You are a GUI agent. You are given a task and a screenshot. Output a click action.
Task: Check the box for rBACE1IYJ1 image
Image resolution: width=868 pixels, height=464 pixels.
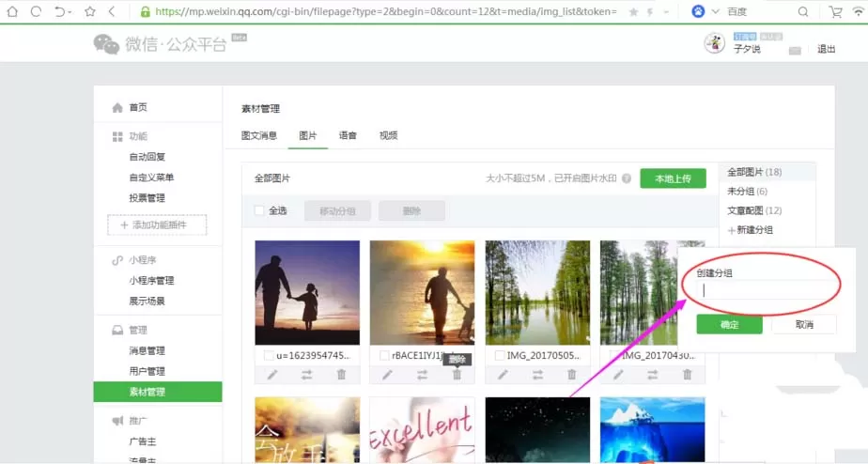pos(384,355)
